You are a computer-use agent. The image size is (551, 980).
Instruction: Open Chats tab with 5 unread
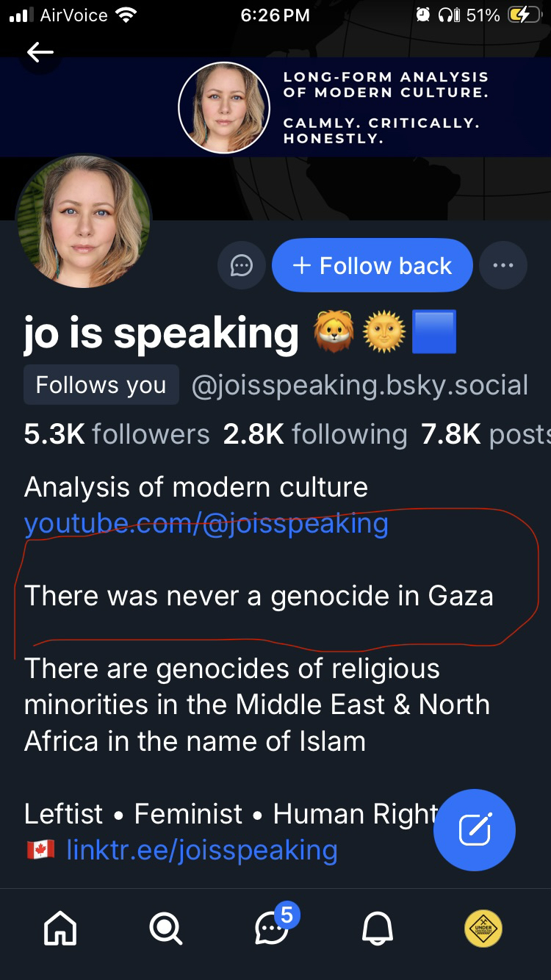point(272,929)
